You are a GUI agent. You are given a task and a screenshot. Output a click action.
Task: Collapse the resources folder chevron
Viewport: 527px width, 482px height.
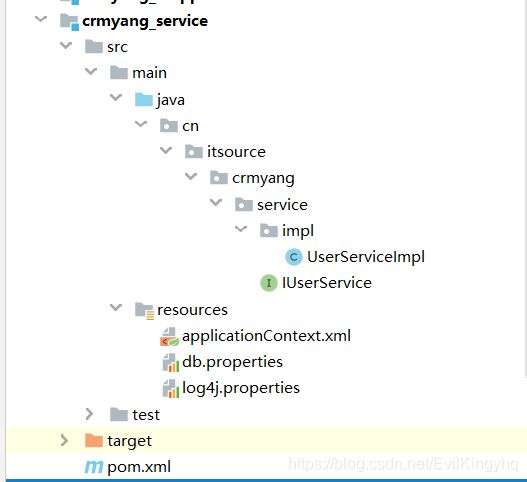116,307
